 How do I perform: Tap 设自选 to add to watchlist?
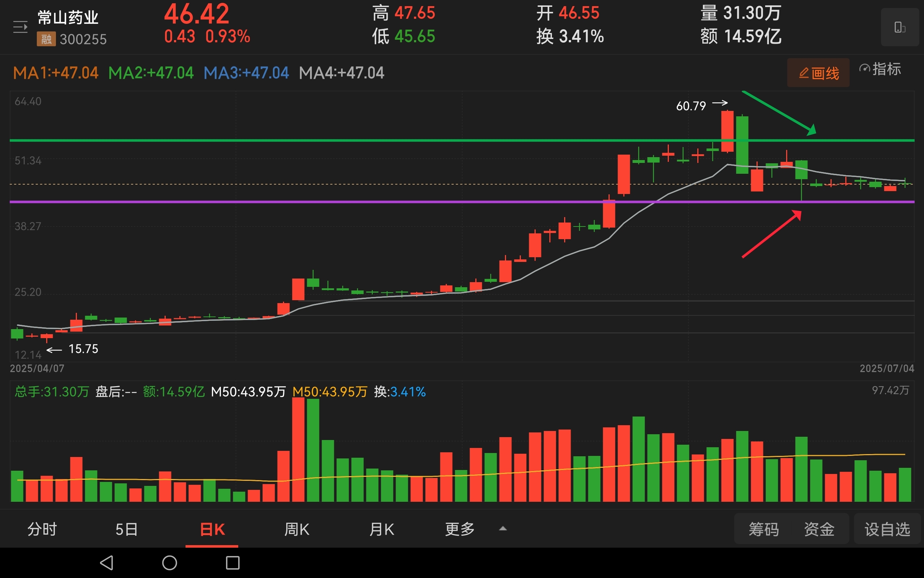(887, 530)
